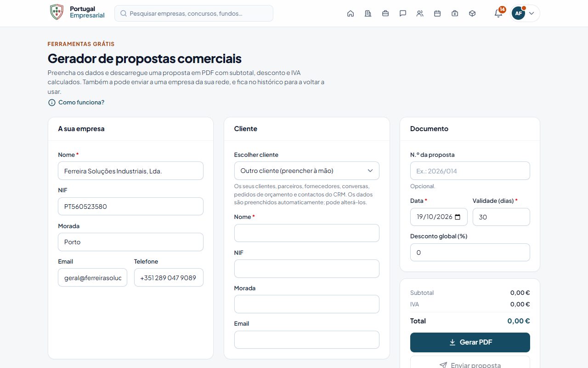Click the Enviar proposta button

tap(470, 362)
